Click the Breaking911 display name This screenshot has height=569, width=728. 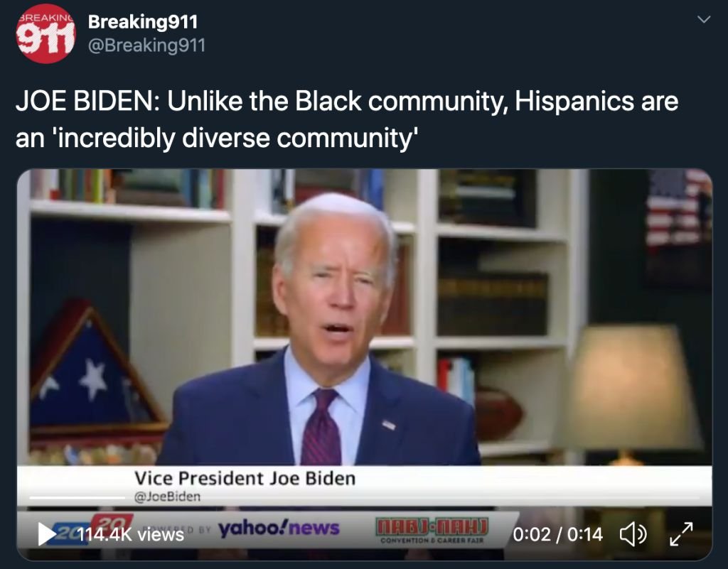pyautogui.click(x=143, y=21)
